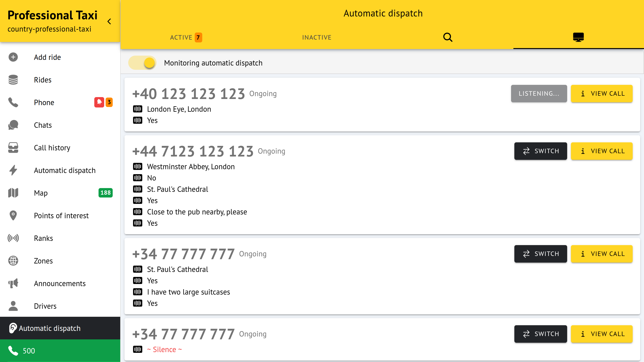This screenshot has width=644, height=362.
Task: Switch to the INACTIVE tab
Action: click(x=317, y=37)
